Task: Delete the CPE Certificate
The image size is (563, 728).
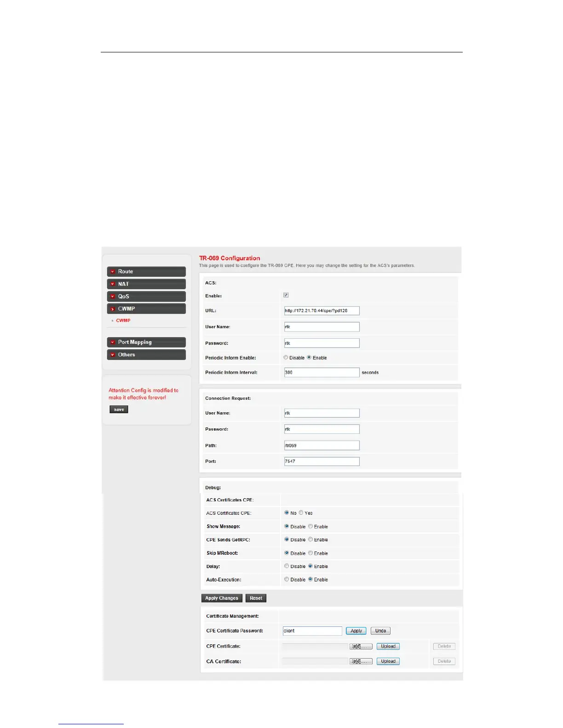Action: (x=444, y=647)
